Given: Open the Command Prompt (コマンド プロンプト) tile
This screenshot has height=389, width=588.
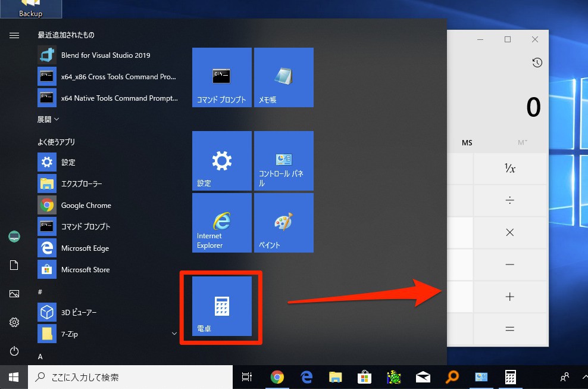Looking at the screenshot, I should point(221,77).
